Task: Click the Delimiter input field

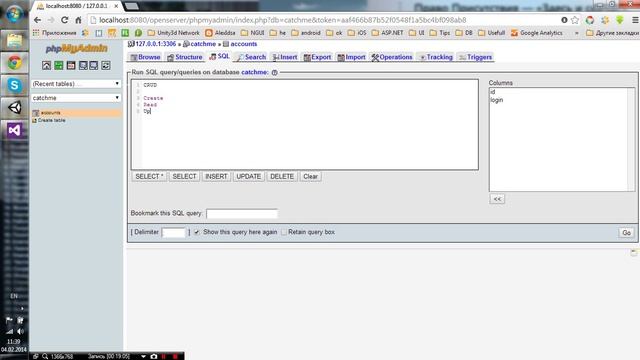Action: pos(174,232)
